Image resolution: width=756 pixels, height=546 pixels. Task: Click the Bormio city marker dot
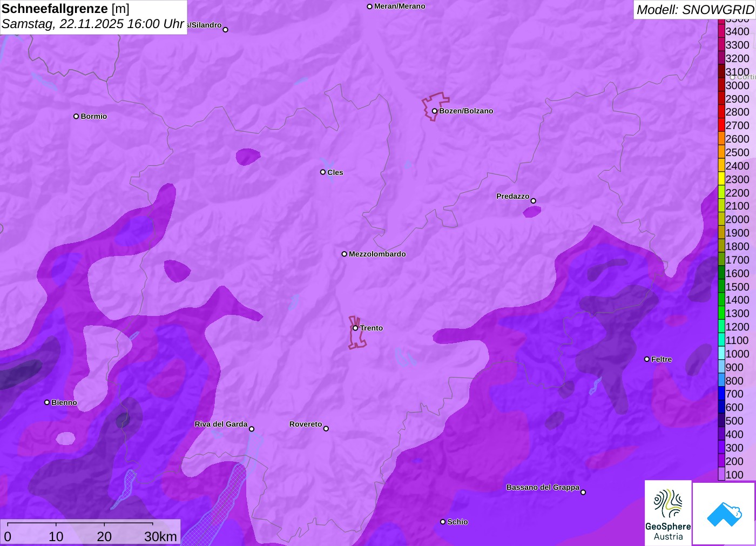[x=76, y=116]
